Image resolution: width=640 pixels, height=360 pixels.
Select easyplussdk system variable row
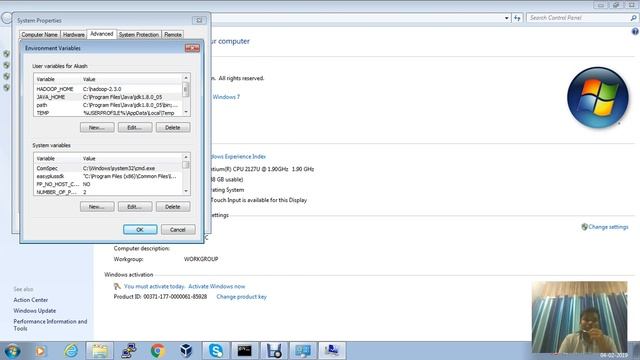(x=108, y=176)
